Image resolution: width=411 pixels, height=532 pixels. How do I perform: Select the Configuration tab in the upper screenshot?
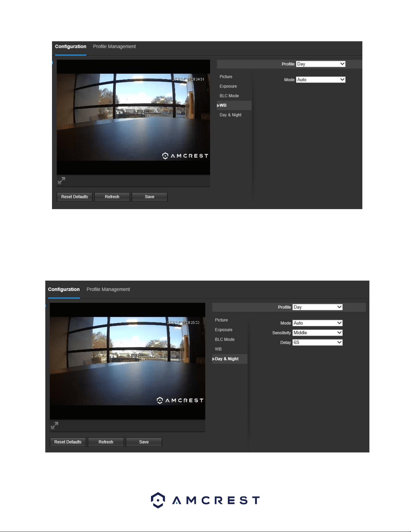point(70,47)
